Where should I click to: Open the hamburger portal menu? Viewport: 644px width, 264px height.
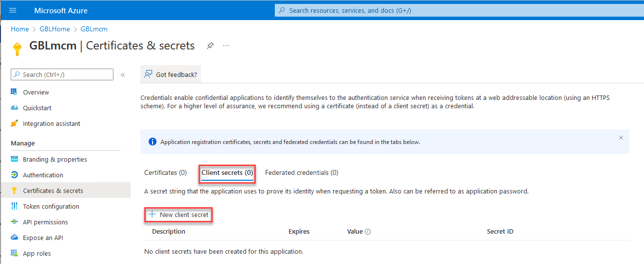coord(13,10)
